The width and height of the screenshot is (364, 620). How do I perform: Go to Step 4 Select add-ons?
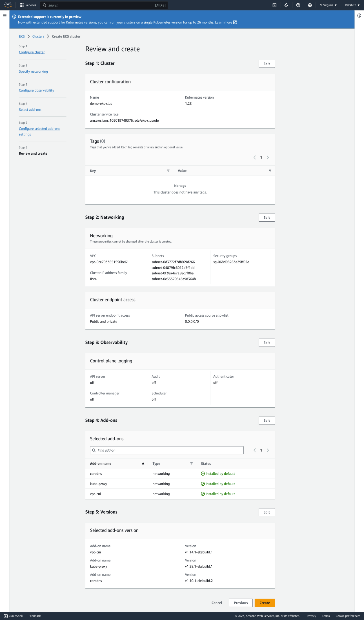tap(30, 110)
